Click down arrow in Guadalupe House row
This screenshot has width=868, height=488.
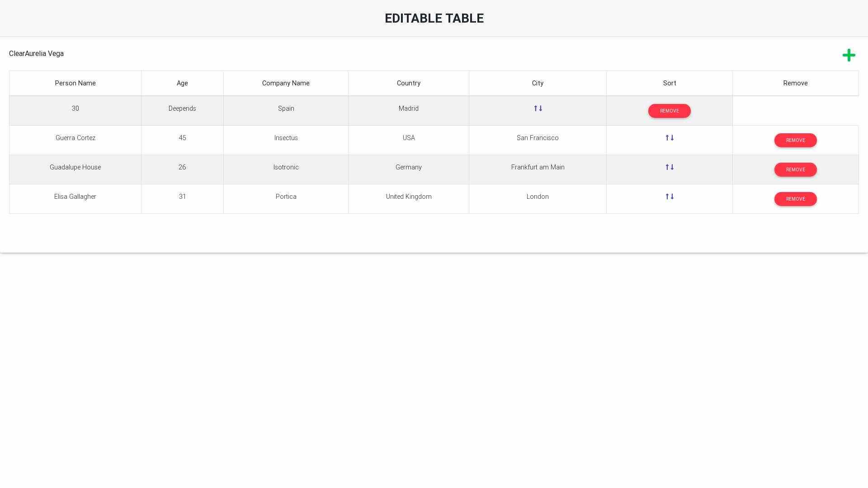[672, 167]
